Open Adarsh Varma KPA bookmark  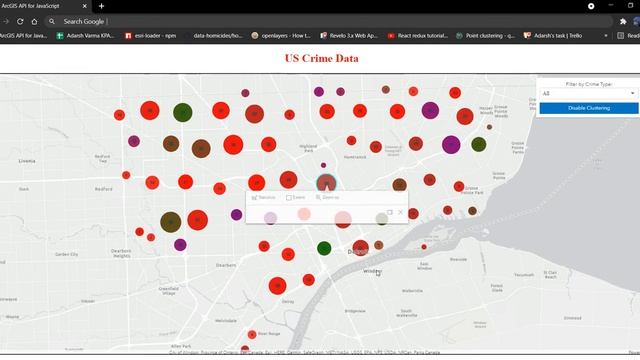85,36
